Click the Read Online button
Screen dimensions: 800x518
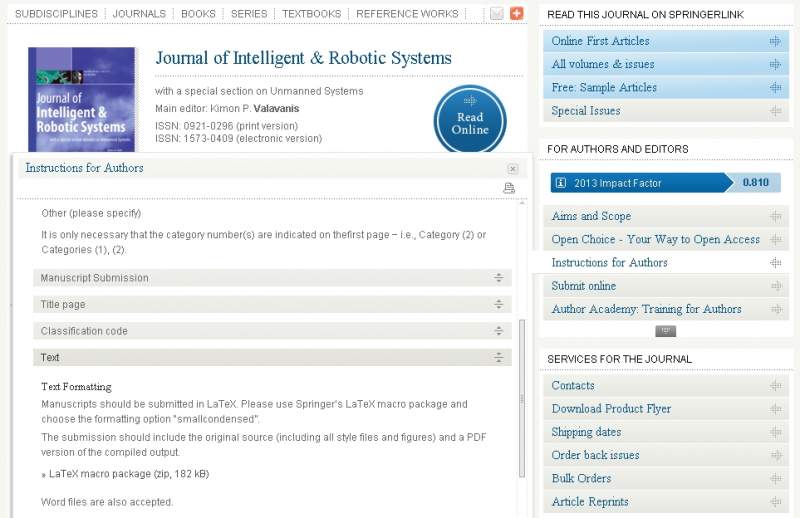pos(470,122)
